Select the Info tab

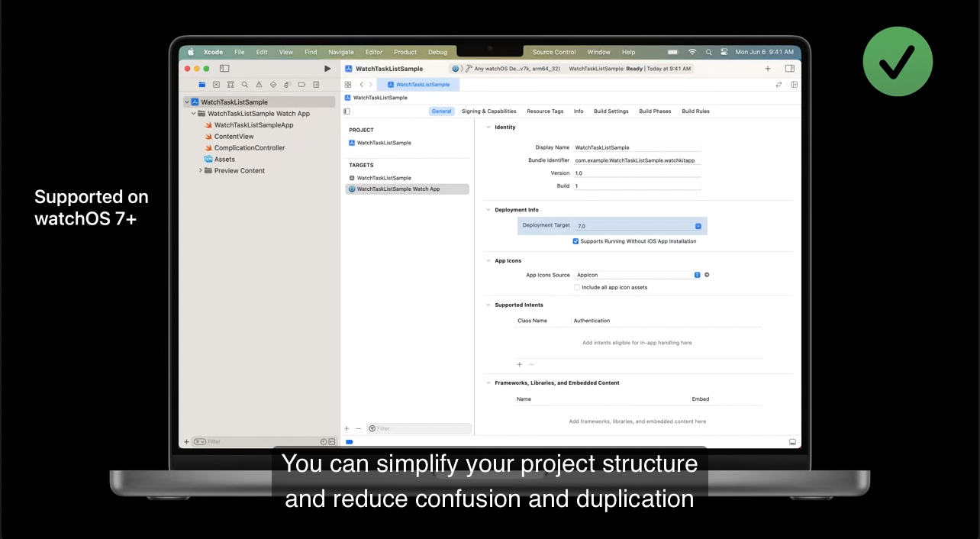coord(579,111)
